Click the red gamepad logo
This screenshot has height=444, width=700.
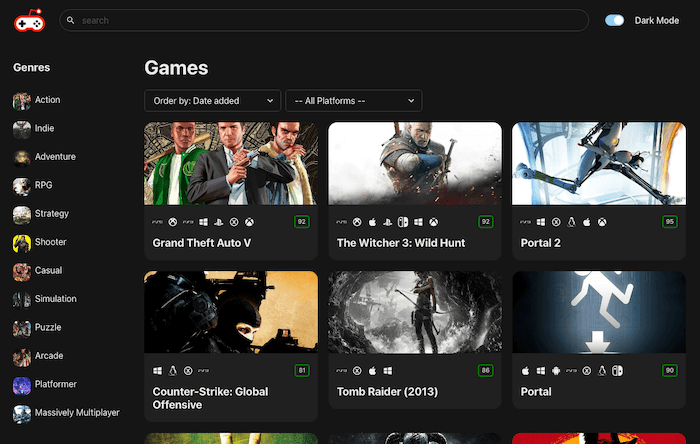[29, 20]
